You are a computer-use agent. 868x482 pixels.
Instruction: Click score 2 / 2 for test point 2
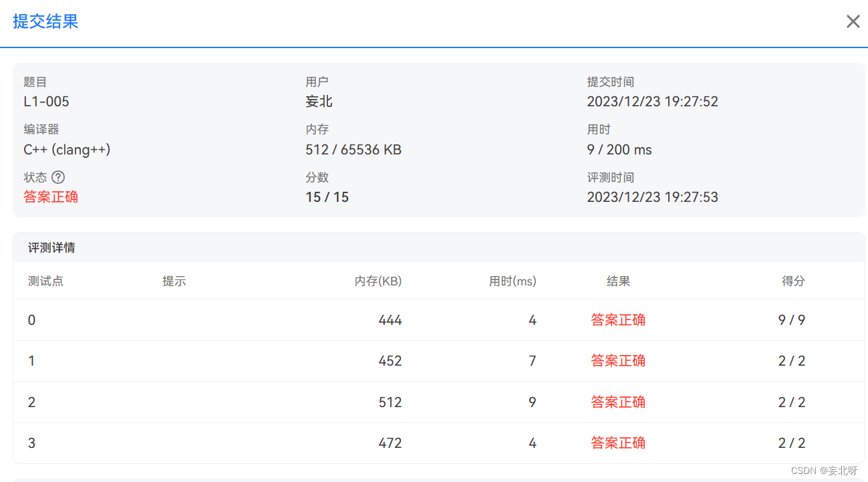click(792, 402)
